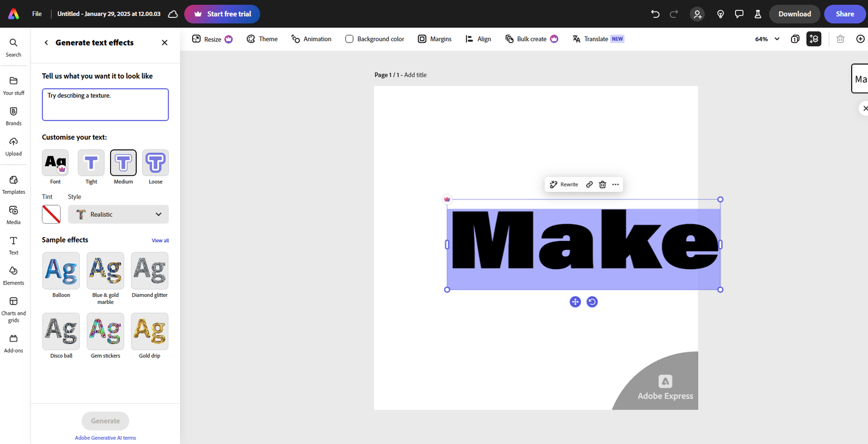868x444 pixels.
Task: Click the texture description text field
Action: pyautogui.click(x=105, y=105)
